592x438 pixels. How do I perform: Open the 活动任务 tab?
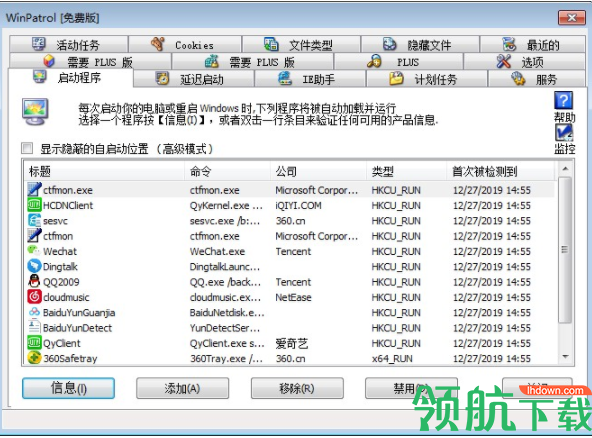69,45
